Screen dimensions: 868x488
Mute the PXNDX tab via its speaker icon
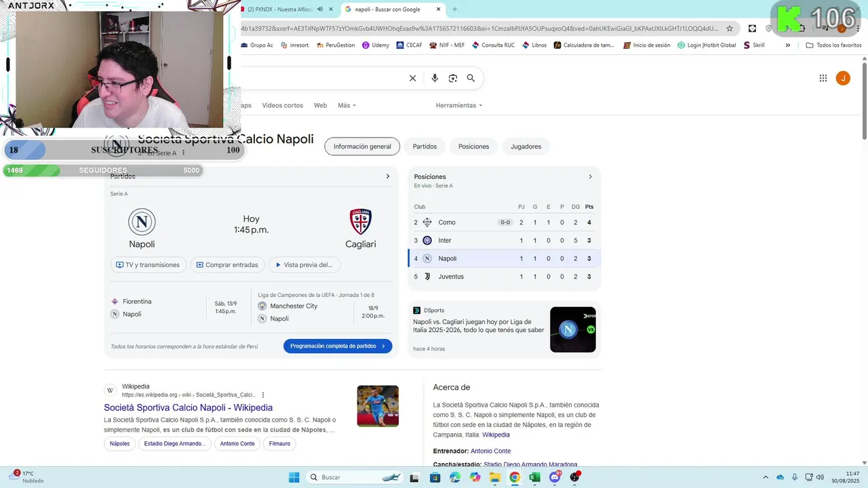pos(319,9)
